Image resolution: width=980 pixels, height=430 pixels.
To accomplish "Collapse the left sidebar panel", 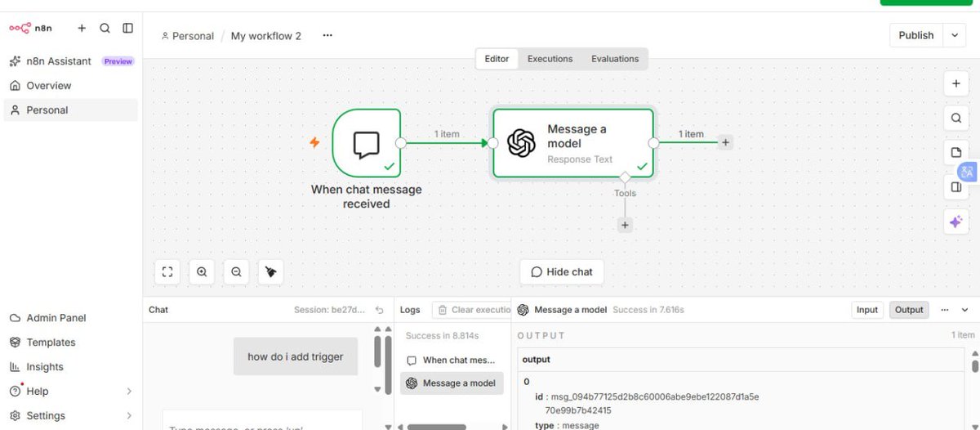I will [x=127, y=28].
